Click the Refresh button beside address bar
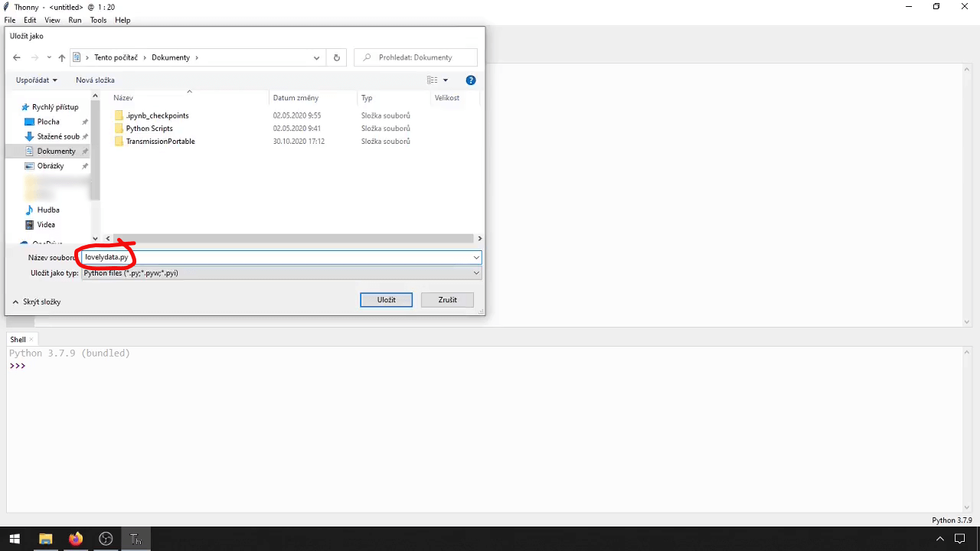Image resolution: width=980 pixels, height=551 pixels. pos(337,57)
